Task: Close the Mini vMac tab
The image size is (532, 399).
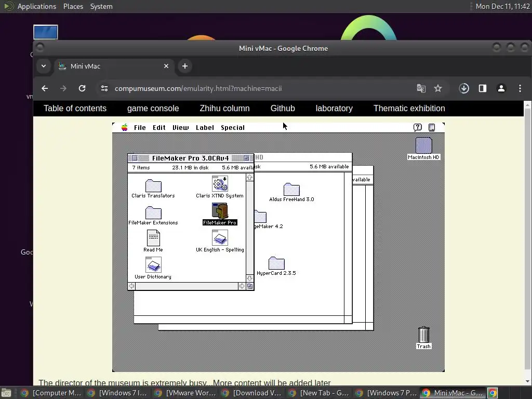Action: click(x=166, y=66)
